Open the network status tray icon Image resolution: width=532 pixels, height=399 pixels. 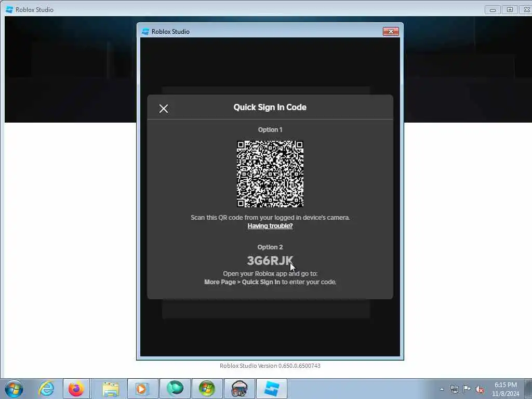pyautogui.click(x=454, y=389)
